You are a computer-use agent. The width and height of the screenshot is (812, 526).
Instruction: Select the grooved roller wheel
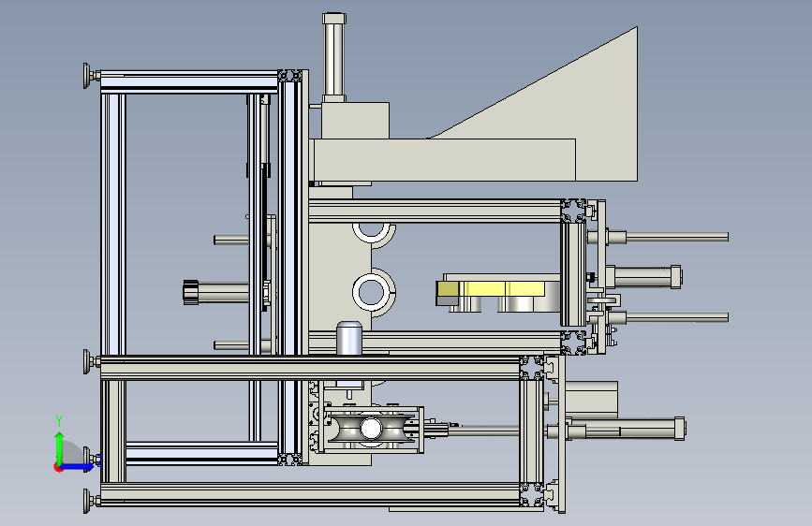(371, 428)
